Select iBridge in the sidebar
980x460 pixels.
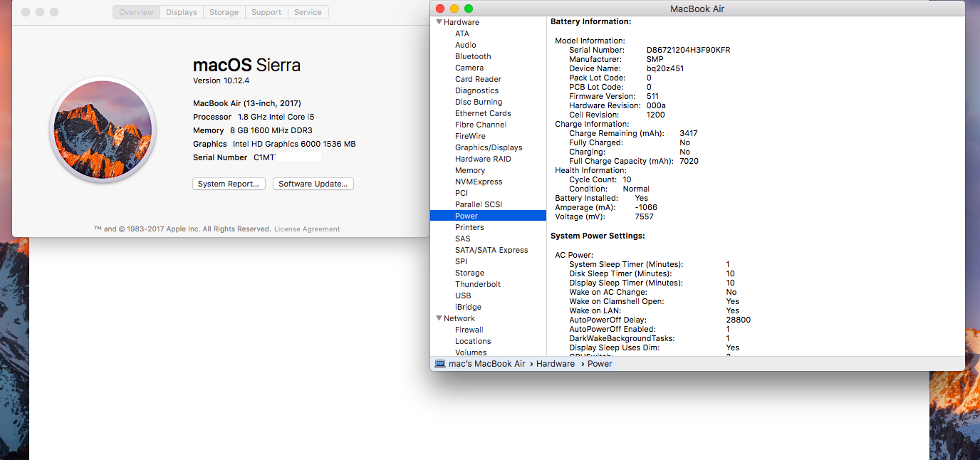click(x=468, y=307)
